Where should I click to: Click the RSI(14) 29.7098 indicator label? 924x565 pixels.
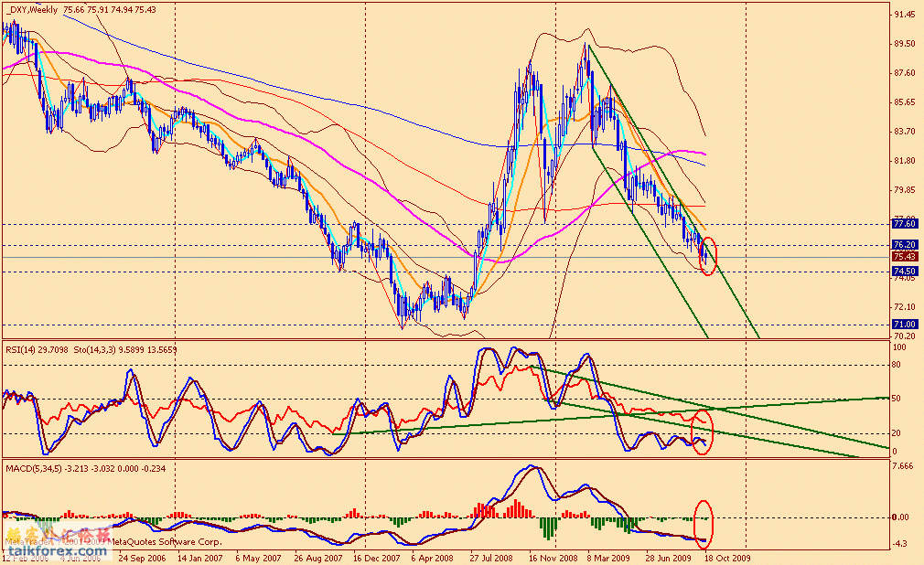point(38,349)
